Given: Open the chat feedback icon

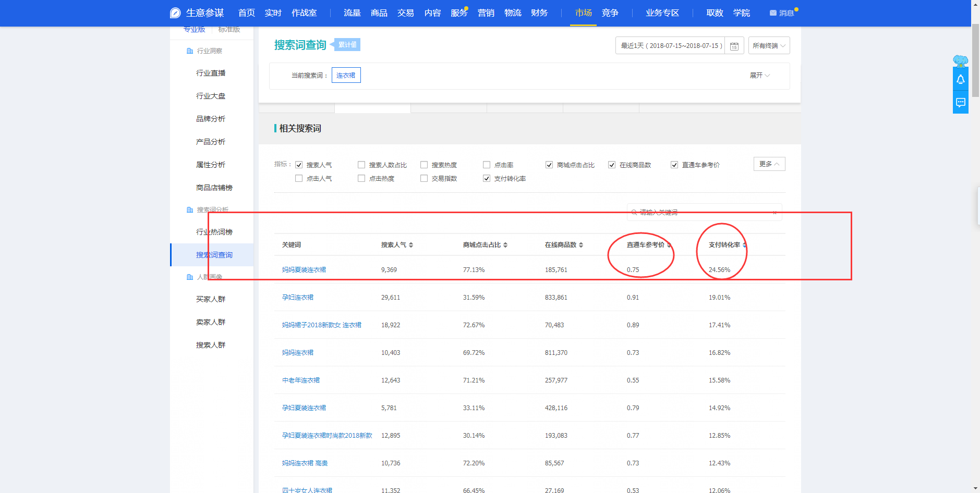Looking at the screenshot, I should click(x=961, y=102).
